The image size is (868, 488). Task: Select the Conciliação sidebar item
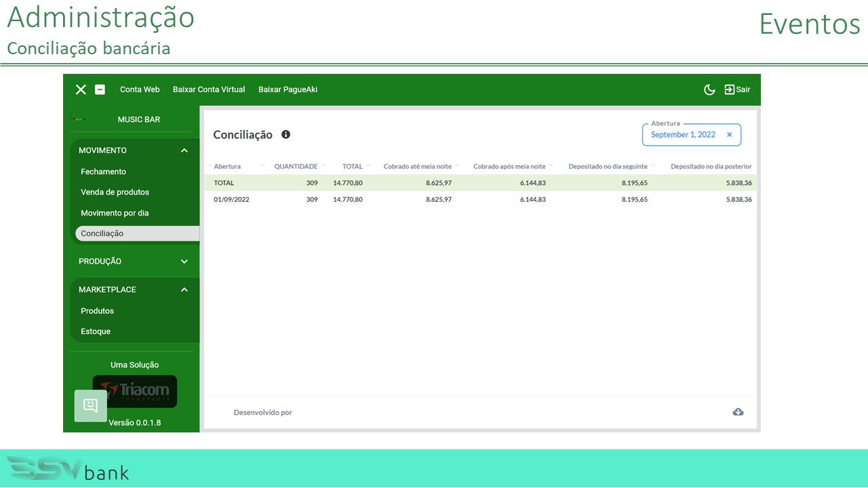click(137, 233)
